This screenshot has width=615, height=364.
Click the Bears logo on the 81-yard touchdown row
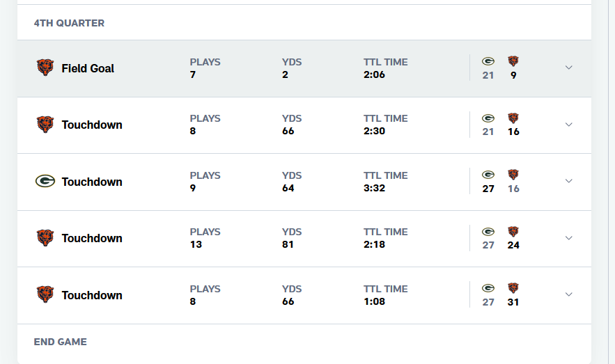point(45,238)
